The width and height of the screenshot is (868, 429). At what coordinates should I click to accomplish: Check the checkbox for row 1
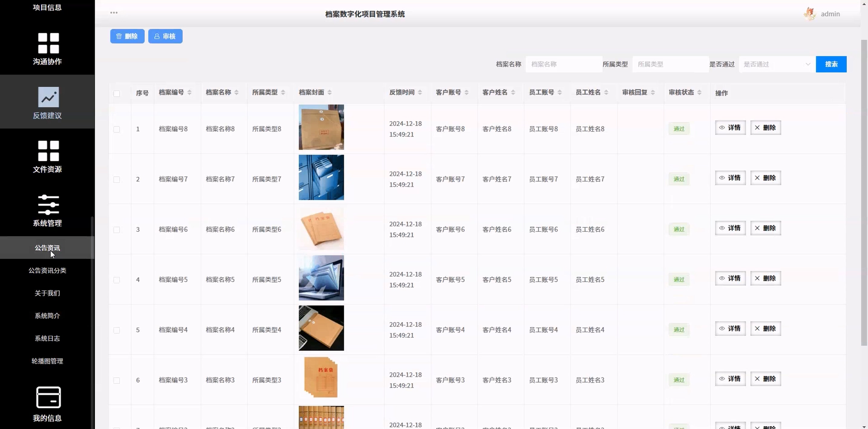pos(117,129)
